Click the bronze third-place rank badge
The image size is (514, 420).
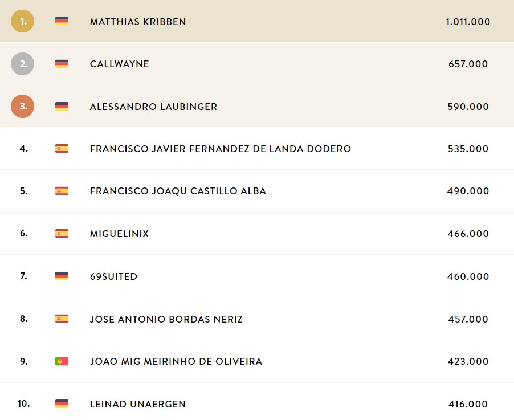(x=23, y=106)
